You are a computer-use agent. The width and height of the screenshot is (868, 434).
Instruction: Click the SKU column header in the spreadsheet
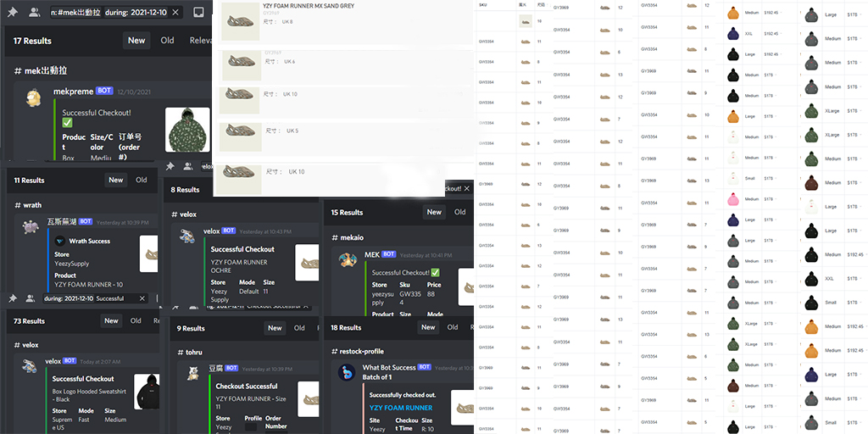click(x=481, y=4)
